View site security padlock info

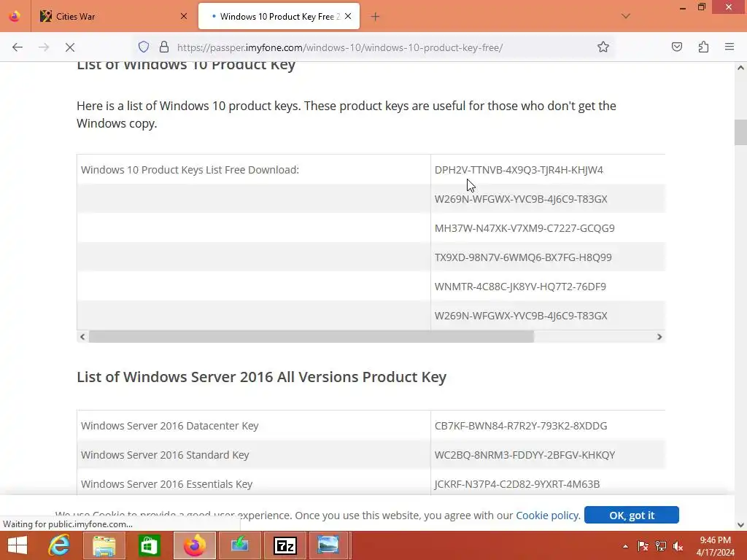pos(164,47)
